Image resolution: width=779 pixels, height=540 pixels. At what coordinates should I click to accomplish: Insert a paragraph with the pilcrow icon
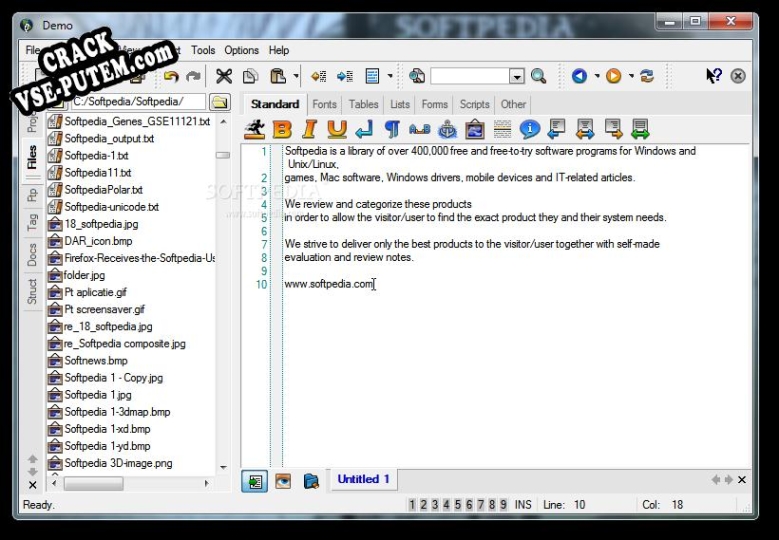click(392, 129)
